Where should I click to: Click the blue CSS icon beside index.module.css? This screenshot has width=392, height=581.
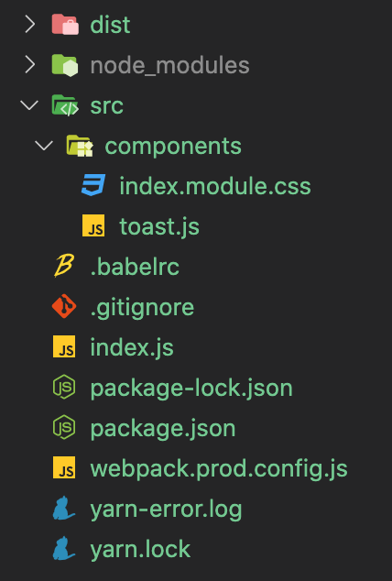(93, 185)
